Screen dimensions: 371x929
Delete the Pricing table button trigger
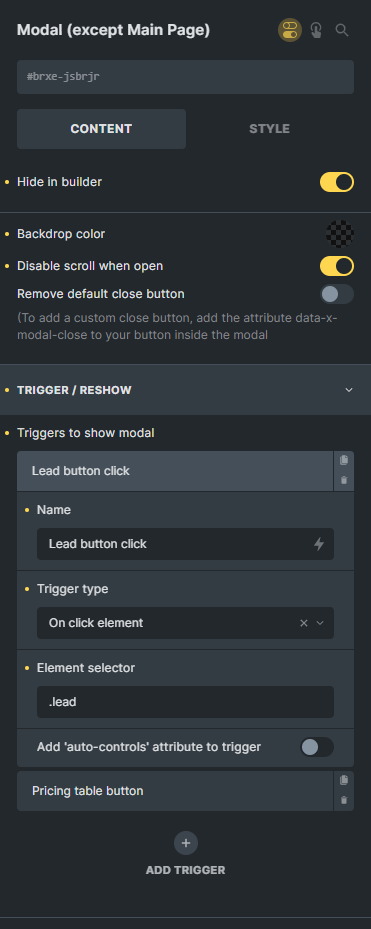click(344, 800)
